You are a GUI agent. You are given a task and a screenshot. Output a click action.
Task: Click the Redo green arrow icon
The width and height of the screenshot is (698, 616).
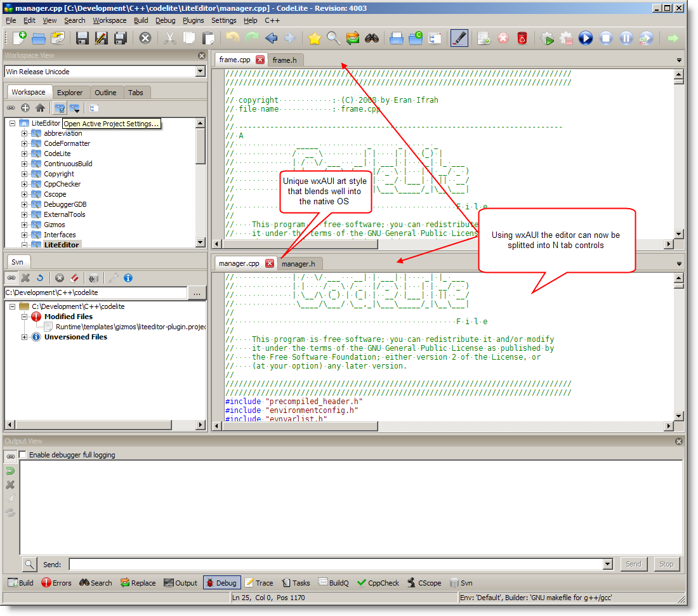point(252,38)
